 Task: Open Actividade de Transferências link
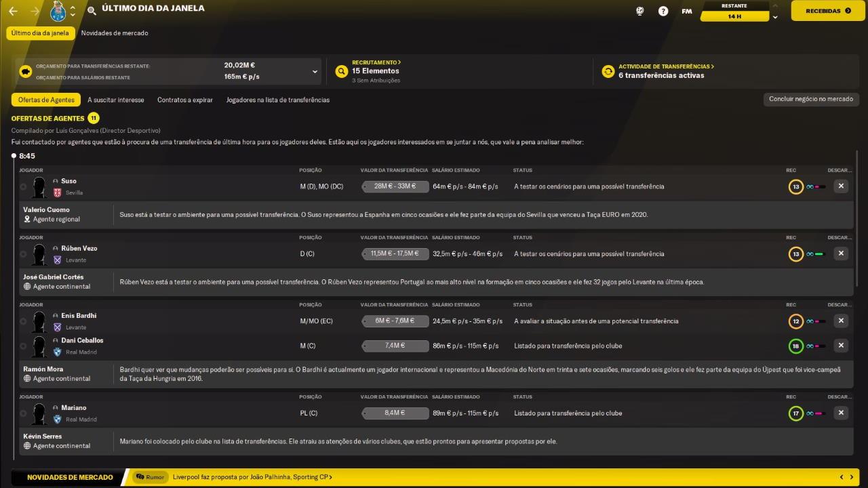pyautogui.click(x=666, y=66)
